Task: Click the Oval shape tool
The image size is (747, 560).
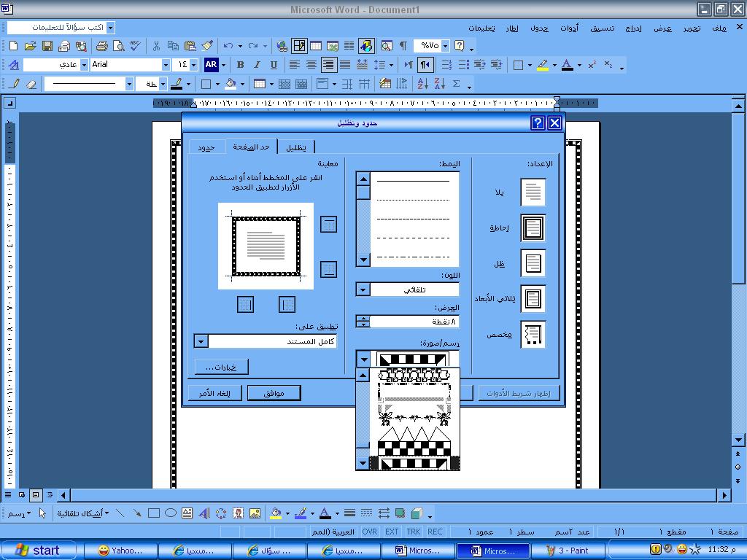Action: (x=171, y=513)
